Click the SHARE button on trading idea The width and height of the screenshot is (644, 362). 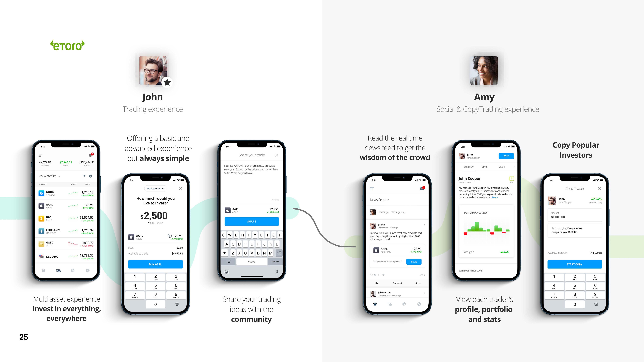click(251, 221)
